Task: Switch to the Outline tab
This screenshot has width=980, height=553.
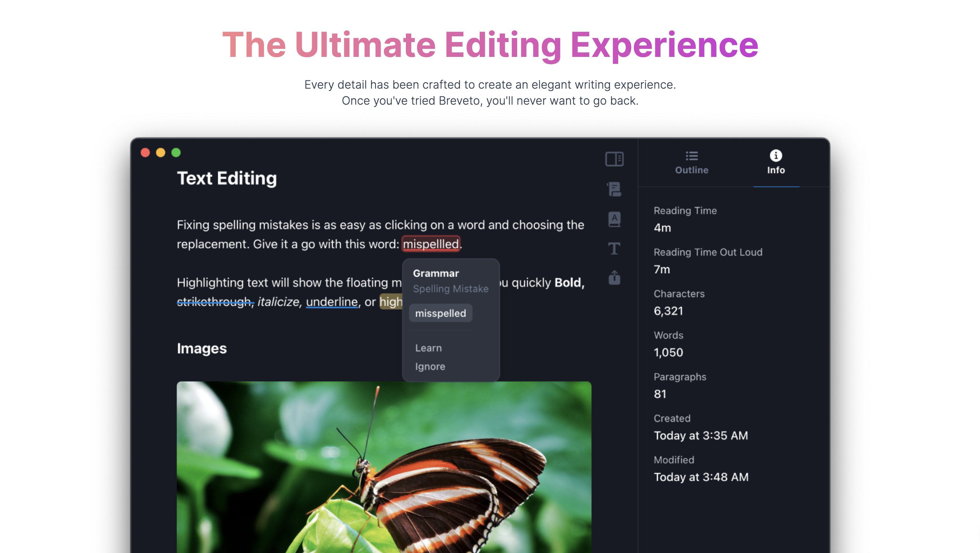Action: click(692, 163)
